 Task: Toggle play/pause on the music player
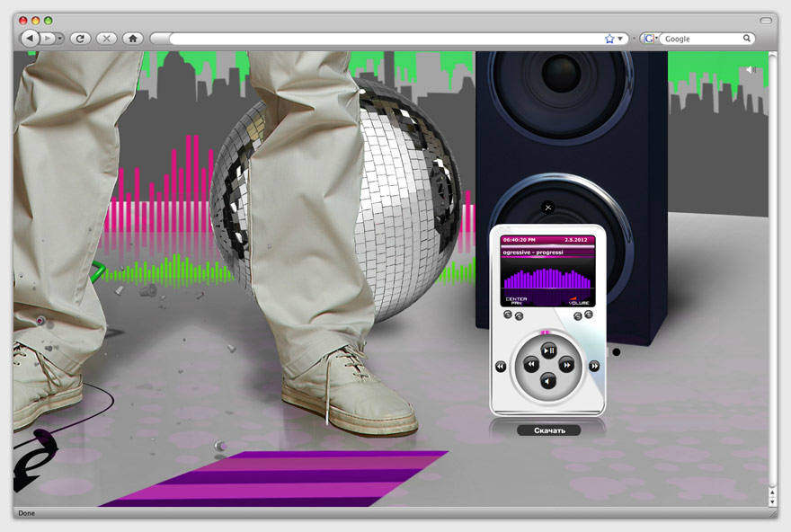coord(548,350)
